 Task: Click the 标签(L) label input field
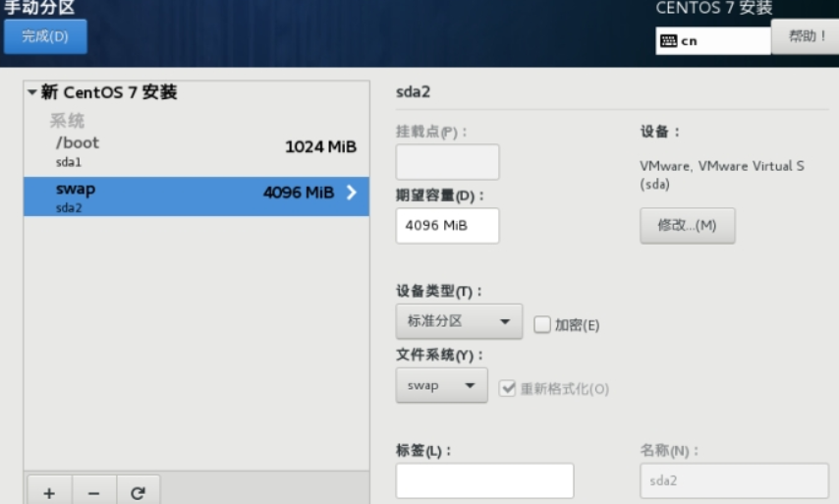click(484, 480)
